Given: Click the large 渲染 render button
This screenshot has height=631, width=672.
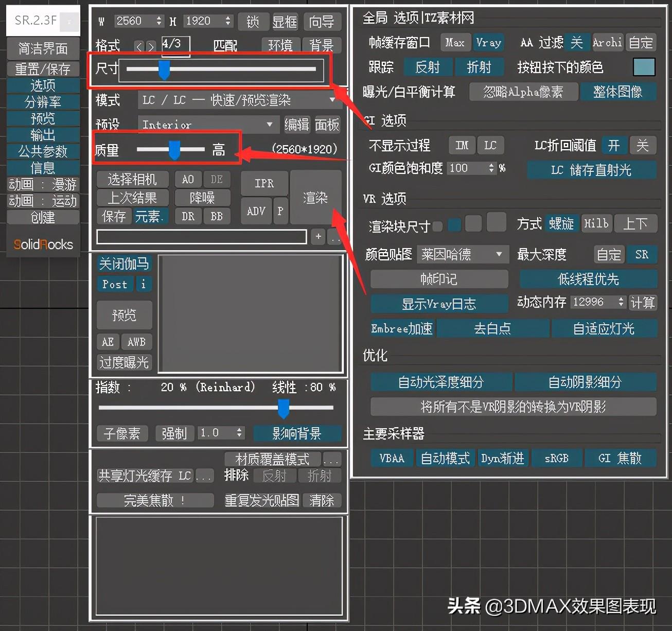Looking at the screenshot, I should [x=315, y=198].
